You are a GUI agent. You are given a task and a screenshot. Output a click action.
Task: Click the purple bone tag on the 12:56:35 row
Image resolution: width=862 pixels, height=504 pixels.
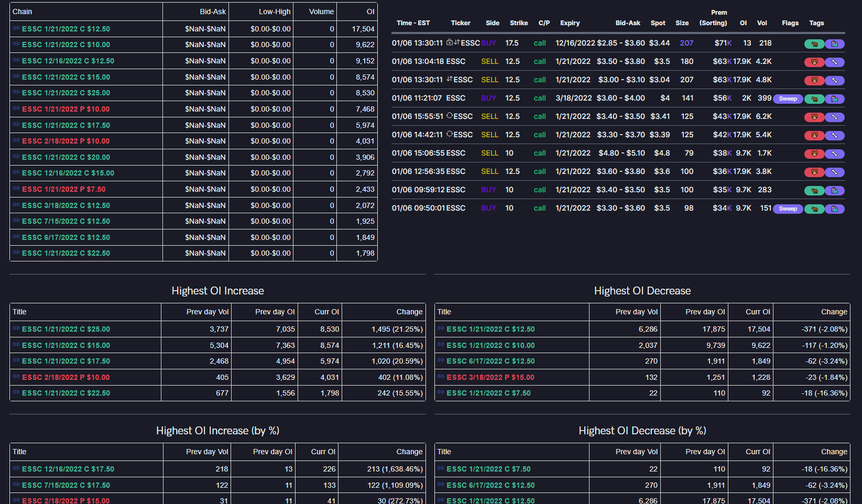coord(835,172)
